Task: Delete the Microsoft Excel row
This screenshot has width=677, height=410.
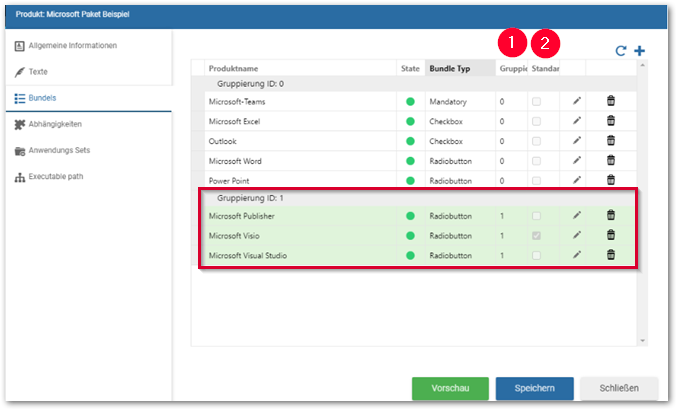Action: tap(611, 121)
